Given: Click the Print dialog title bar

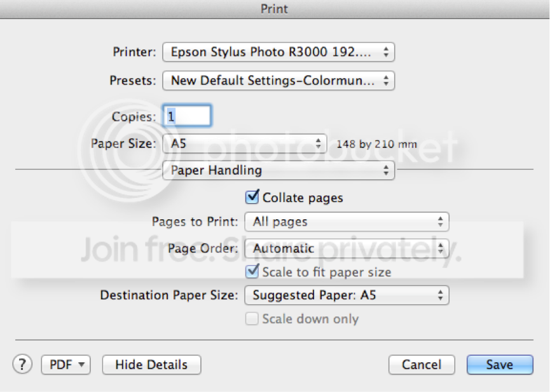Looking at the screenshot, I should (275, 9).
